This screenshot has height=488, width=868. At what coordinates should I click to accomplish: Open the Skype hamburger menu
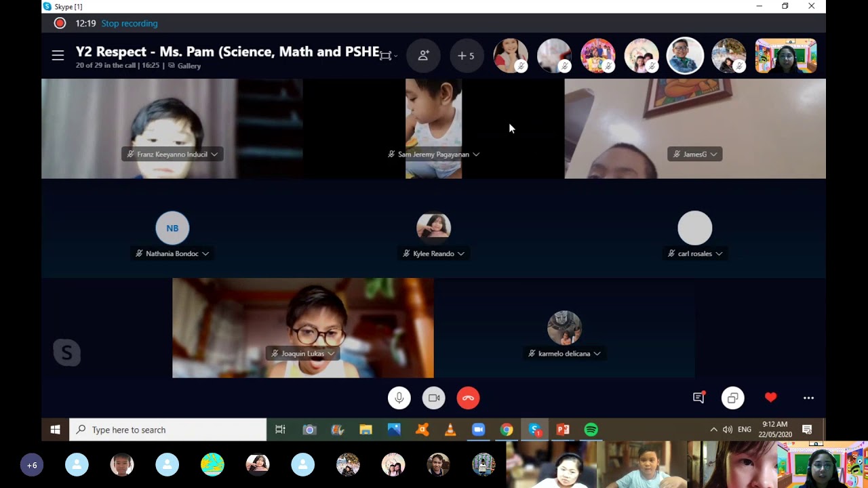click(58, 56)
